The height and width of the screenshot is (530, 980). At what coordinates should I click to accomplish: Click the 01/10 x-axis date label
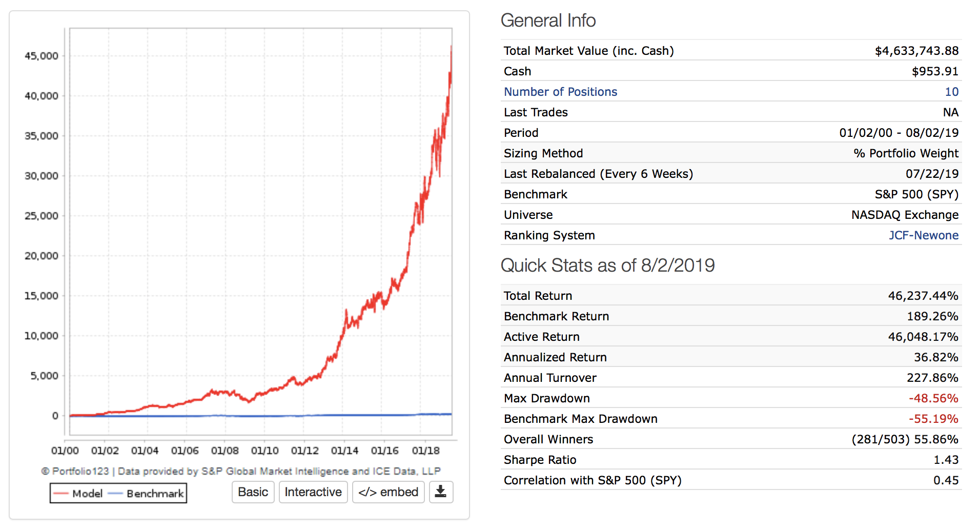click(264, 451)
